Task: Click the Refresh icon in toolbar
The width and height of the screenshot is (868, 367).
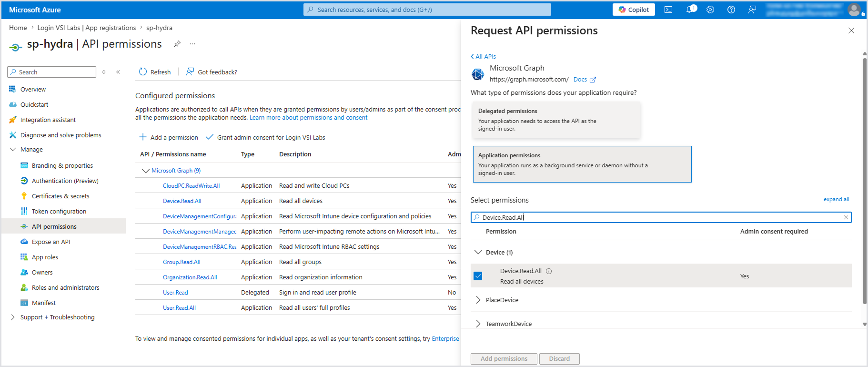Action: pyautogui.click(x=143, y=71)
